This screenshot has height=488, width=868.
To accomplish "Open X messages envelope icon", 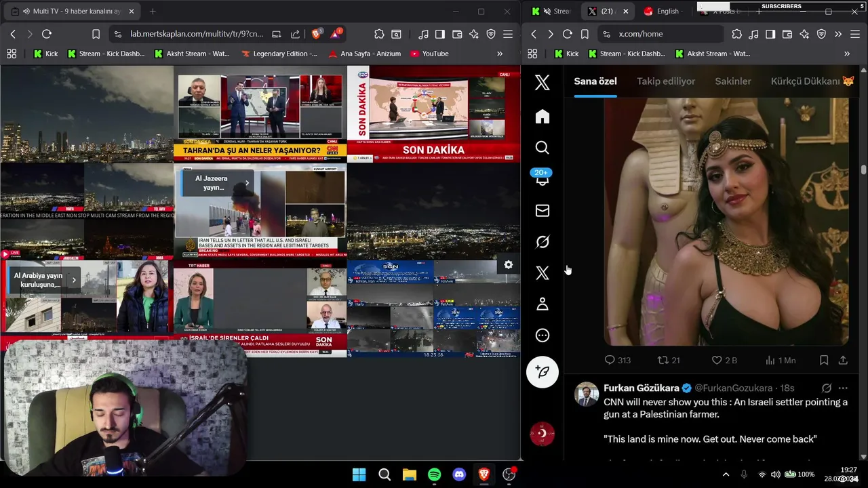I will pyautogui.click(x=542, y=211).
